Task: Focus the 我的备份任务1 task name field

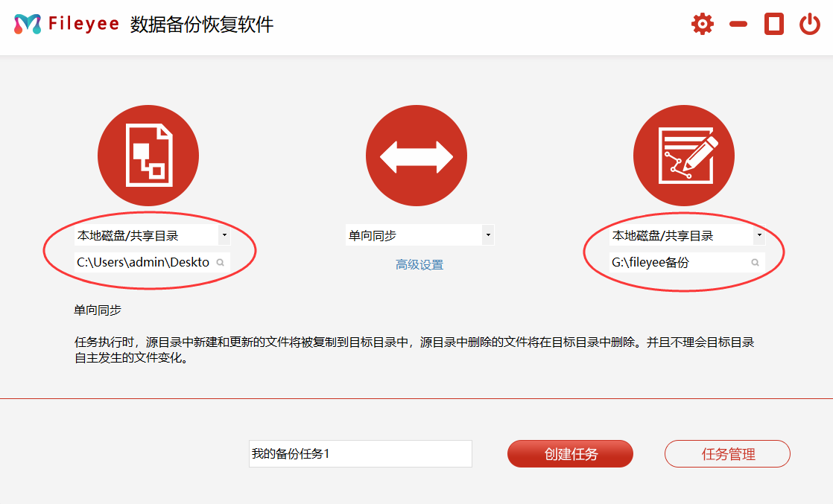Action: [360, 454]
